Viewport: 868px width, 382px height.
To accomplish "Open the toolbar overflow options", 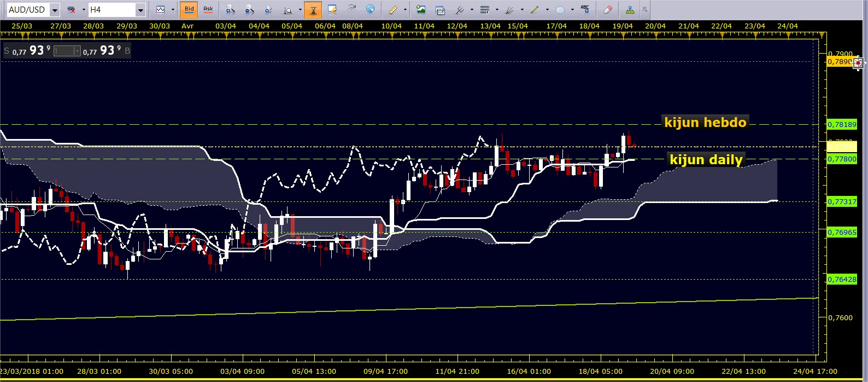I will coord(645,10).
